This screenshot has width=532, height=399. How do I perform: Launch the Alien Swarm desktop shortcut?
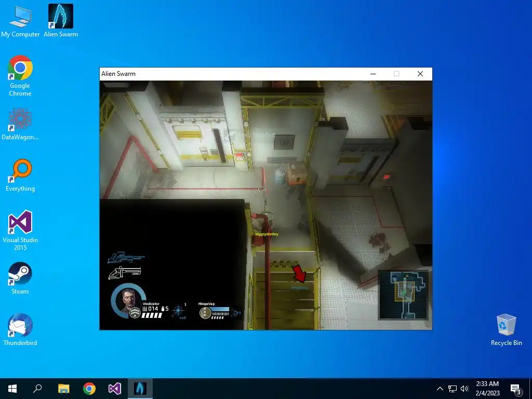click(61, 21)
